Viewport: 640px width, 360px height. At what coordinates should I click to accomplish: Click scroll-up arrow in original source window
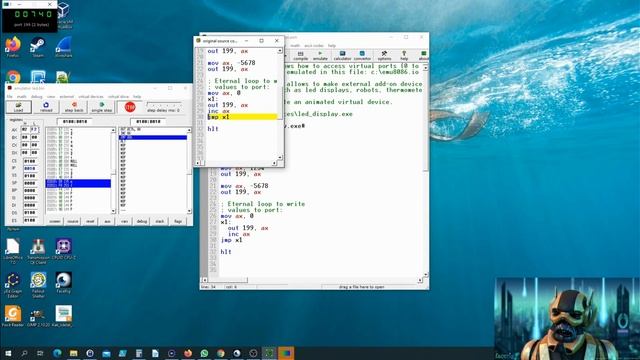tap(280, 51)
